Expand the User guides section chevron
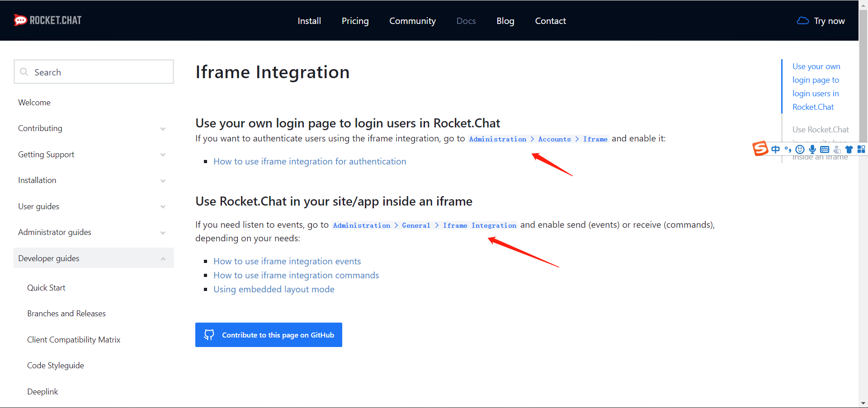 [163, 206]
